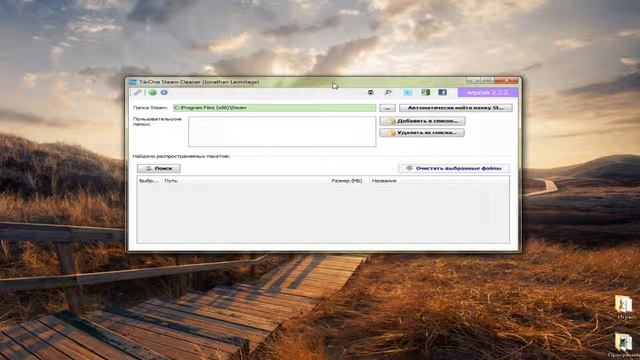Open the Google+ icon link
This screenshot has width=640, height=360.
426,93
